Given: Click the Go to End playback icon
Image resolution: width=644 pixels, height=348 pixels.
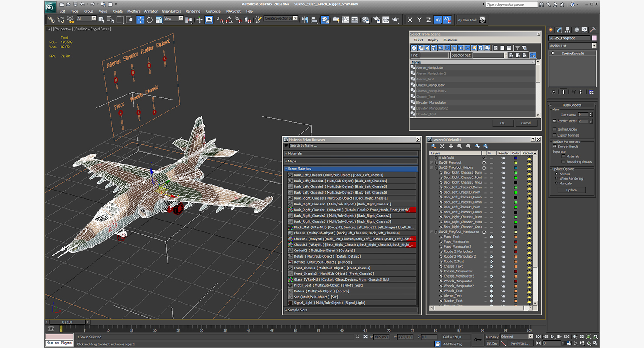Looking at the screenshot, I should click(x=567, y=336).
